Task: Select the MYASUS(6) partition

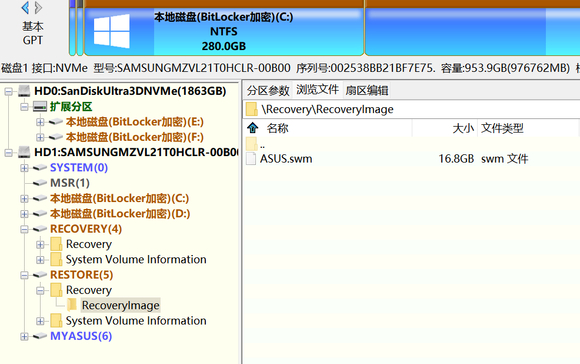Action: point(81,337)
